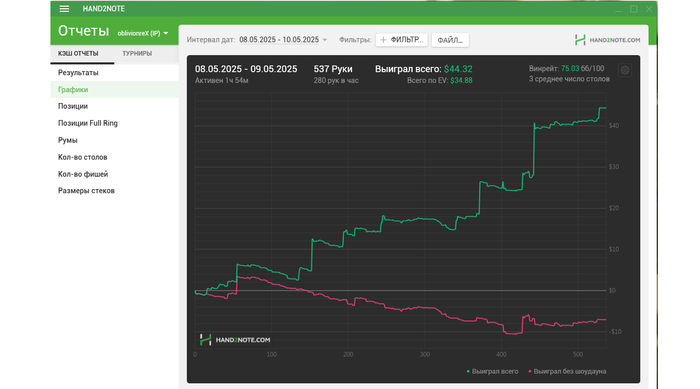This screenshot has height=389, width=700.
Task: Click the 08.05.2025 - 09.05.2025 chart title
Action: coord(246,69)
